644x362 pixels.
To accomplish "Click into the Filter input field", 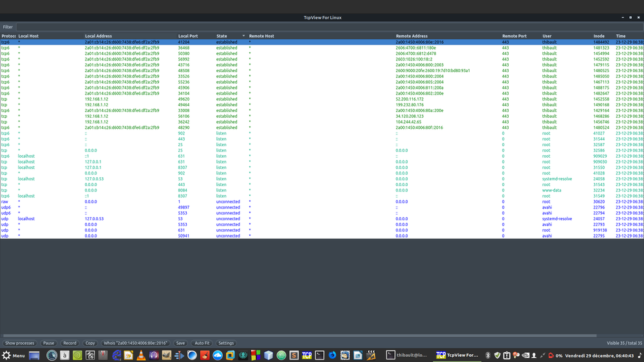I will 322,27.
